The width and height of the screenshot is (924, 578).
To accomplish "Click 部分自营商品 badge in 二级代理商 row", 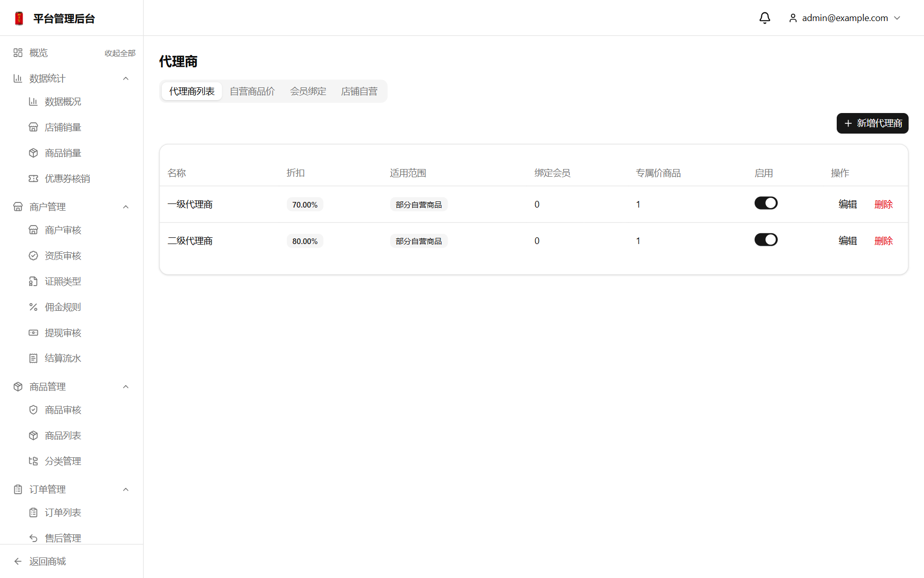I will pos(419,241).
